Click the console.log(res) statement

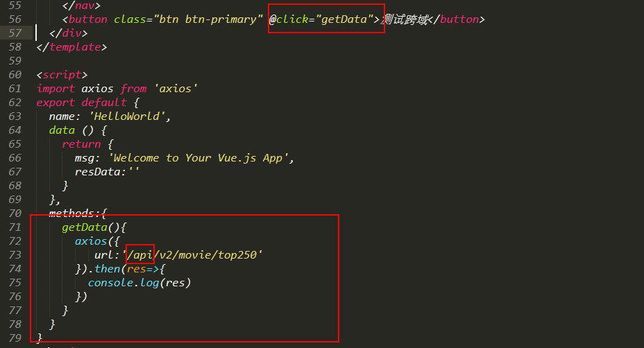click(139, 283)
